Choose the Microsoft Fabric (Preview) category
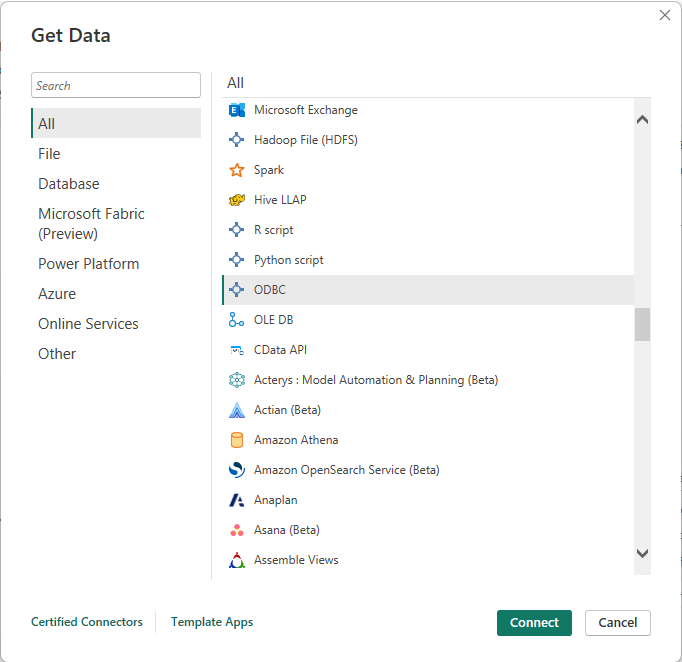Viewport: 682px width, 662px height. 91,224
